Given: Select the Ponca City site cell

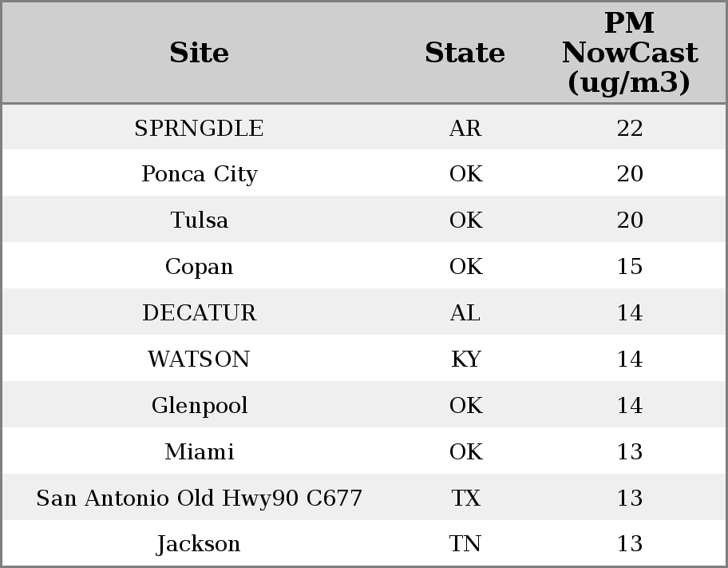Looking at the screenshot, I should pyautogui.click(x=199, y=174).
